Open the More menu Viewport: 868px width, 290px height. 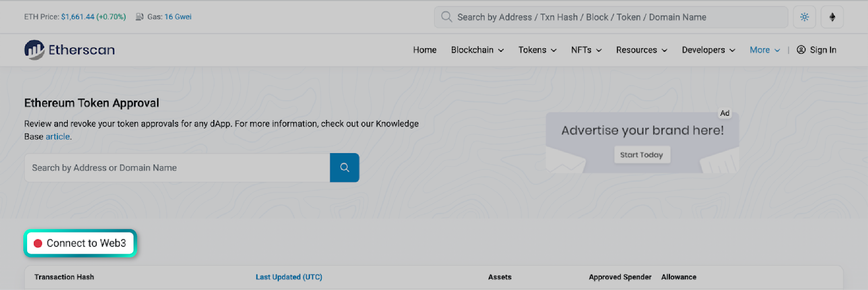pyautogui.click(x=764, y=50)
